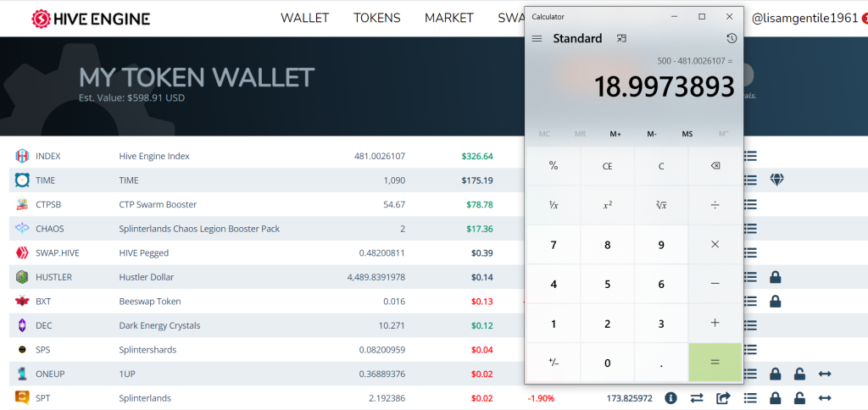Click the green equals button

point(715,363)
